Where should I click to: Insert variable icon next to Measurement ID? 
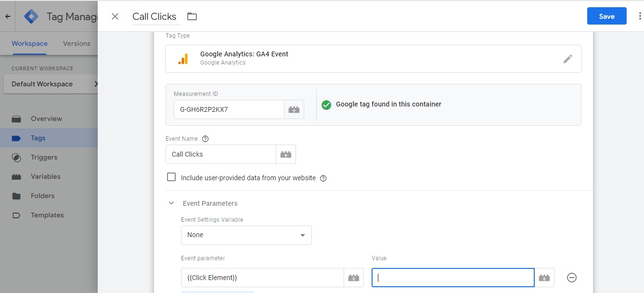(294, 109)
